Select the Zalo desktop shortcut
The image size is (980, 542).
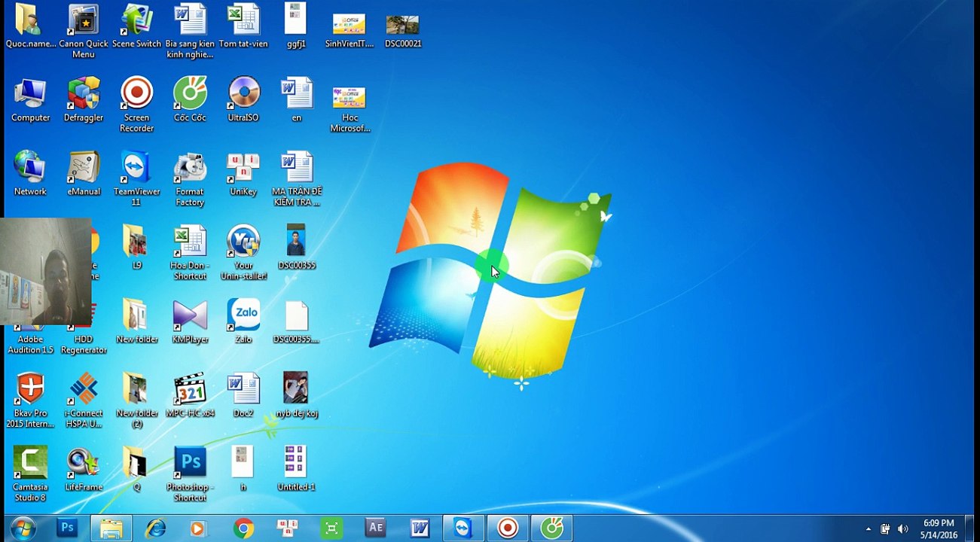[x=243, y=321]
